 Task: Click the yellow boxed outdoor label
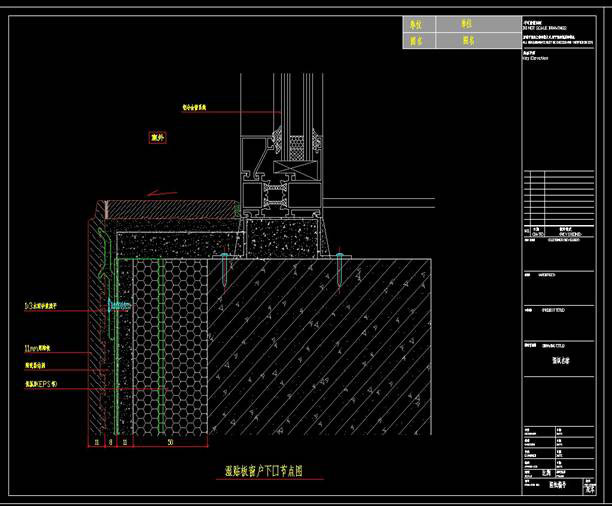(158, 137)
